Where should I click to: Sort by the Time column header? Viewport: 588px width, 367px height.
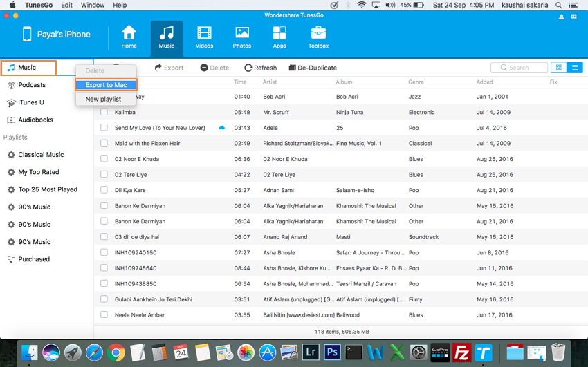tap(240, 82)
